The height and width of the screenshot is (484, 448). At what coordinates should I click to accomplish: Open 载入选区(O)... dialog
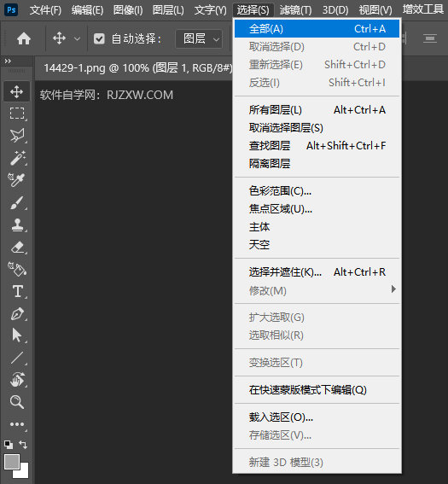pyautogui.click(x=317, y=417)
